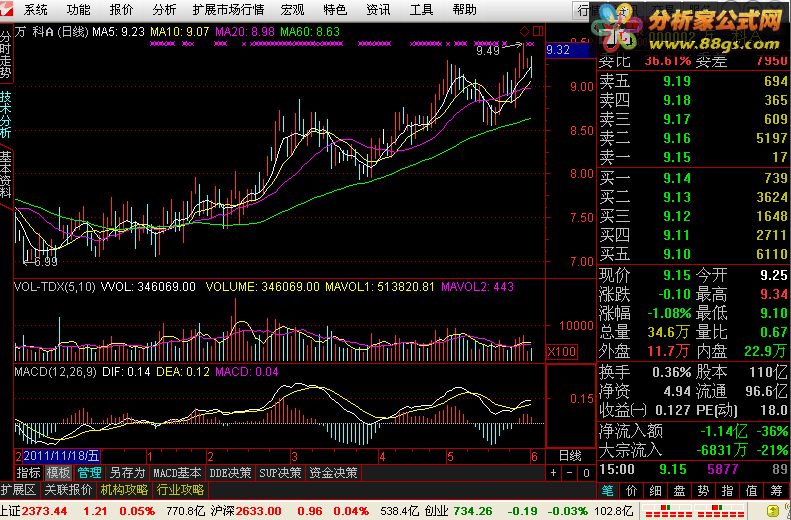Click the split-window rectangle icon above chart

(x=538, y=31)
